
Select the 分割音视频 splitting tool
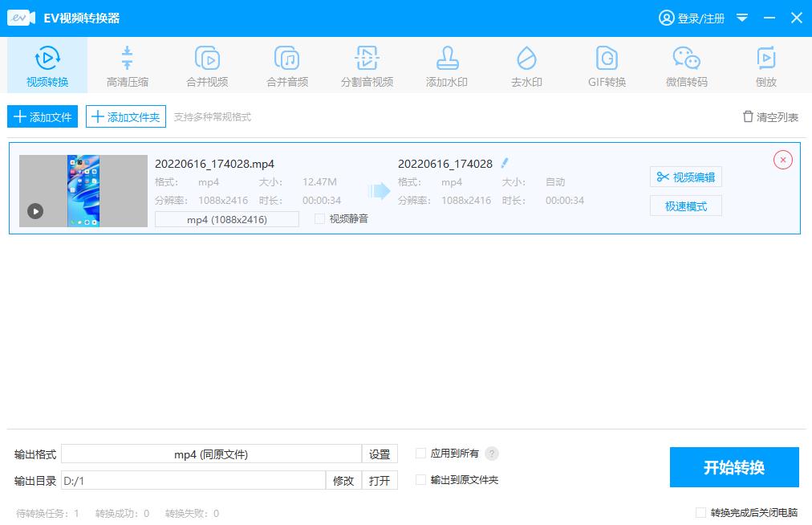[x=367, y=64]
